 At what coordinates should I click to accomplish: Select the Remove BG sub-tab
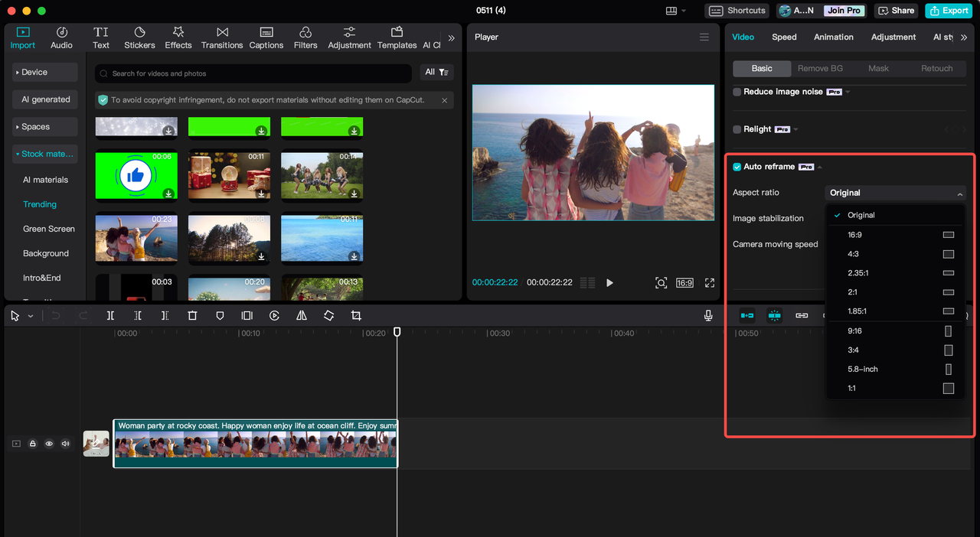coord(820,68)
